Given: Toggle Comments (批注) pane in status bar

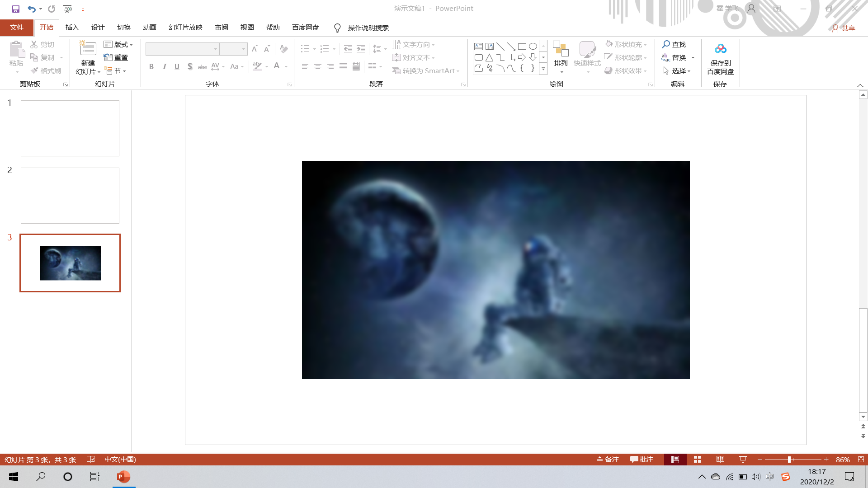Looking at the screenshot, I should 642,459.
